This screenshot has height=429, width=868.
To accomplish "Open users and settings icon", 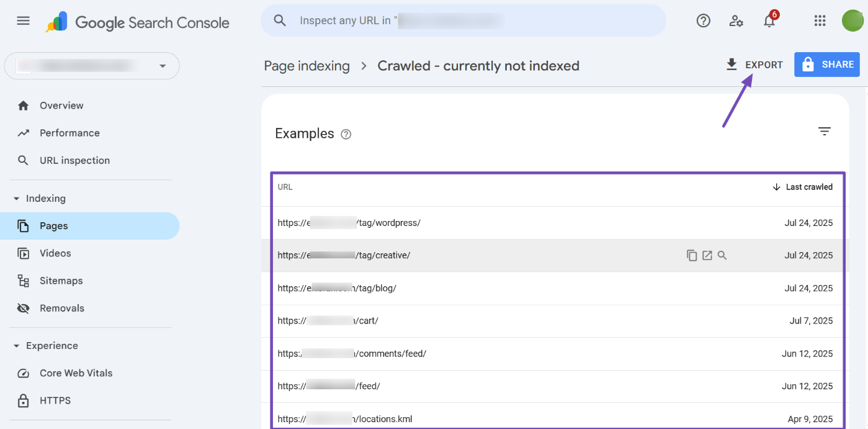I will pyautogui.click(x=736, y=20).
